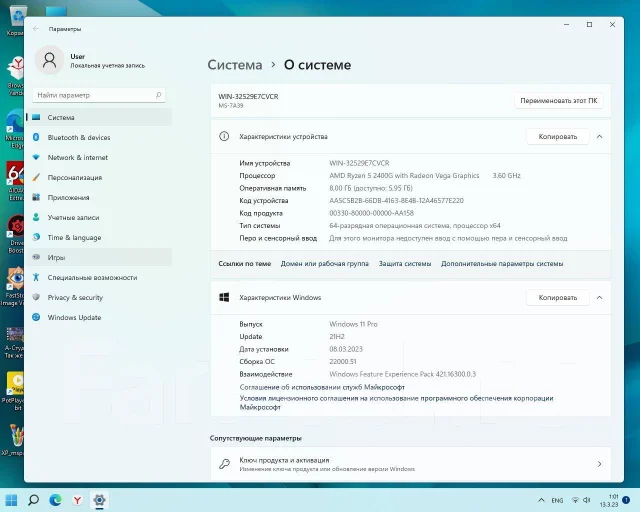Viewport: 640px width, 512px height.
Task: Open Персонализация settings
Action: click(99, 177)
